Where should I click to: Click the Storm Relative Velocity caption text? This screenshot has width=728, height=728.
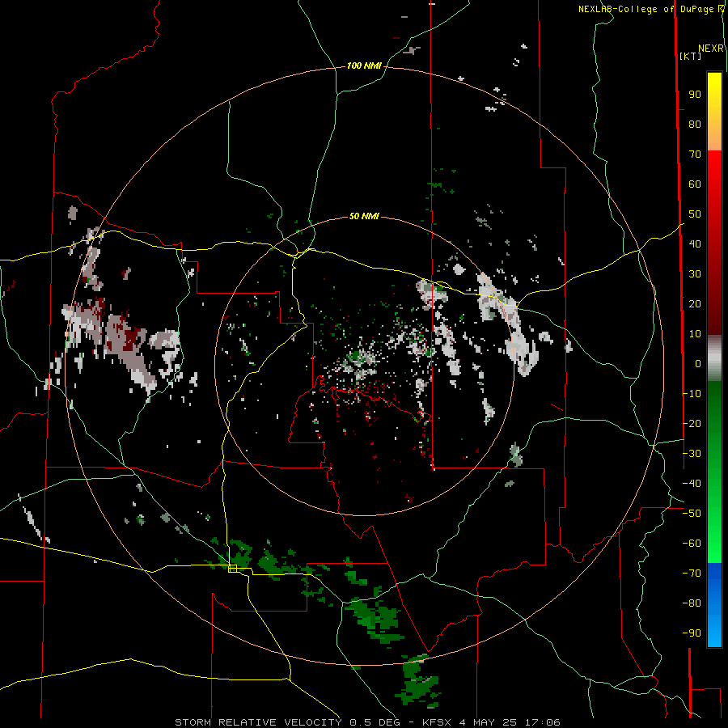pyautogui.click(x=367, y=722)
